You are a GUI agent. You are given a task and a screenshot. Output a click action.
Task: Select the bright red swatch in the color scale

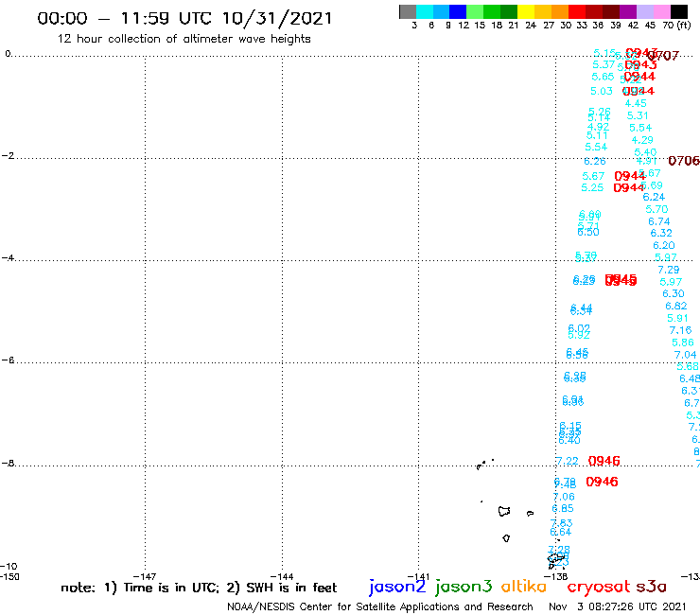pos(577,11)
